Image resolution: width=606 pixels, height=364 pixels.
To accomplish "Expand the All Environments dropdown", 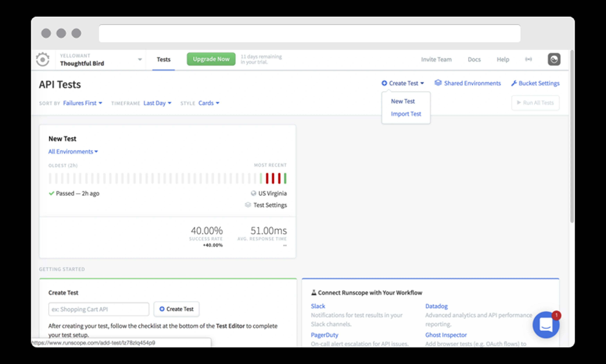I will [73, 152].
